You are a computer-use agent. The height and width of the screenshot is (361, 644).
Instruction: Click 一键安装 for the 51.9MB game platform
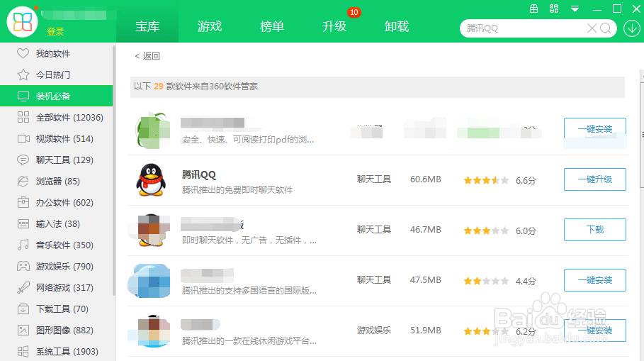click(x=594, y=331)
